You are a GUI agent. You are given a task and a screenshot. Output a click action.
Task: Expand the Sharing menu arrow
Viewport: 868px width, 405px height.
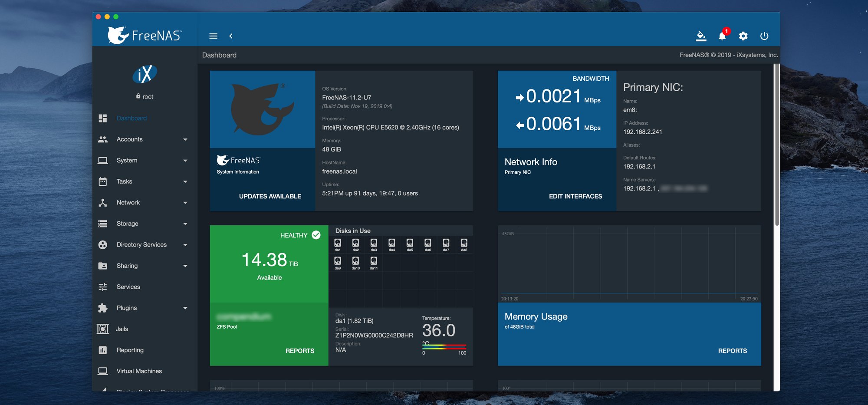[x=185, y=266]
